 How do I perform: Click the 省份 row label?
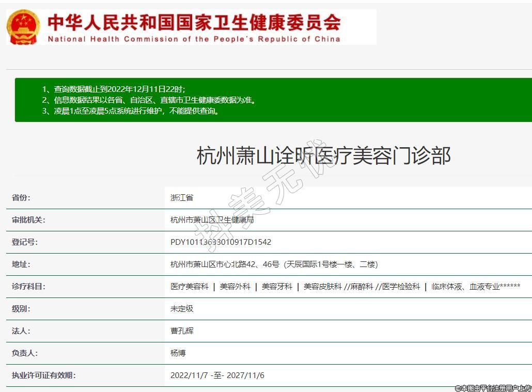[x=21, y=198]
